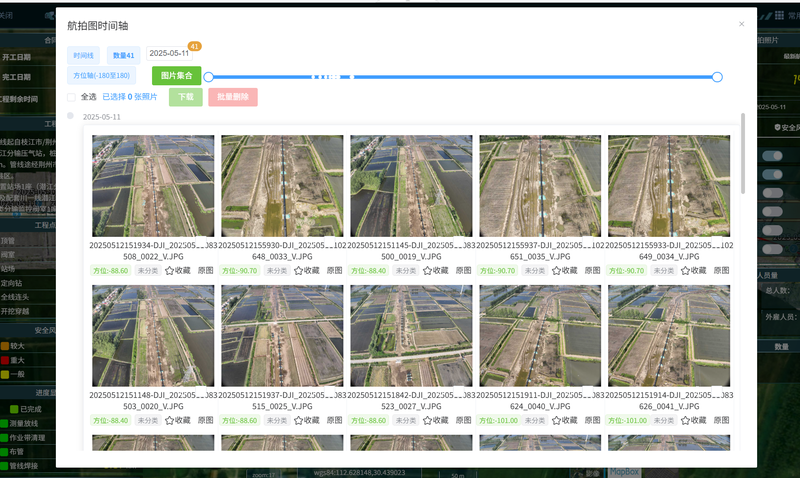View 原图 original of 500_0019_V.JPG
The image size is (800, 478).
[464, 270]
